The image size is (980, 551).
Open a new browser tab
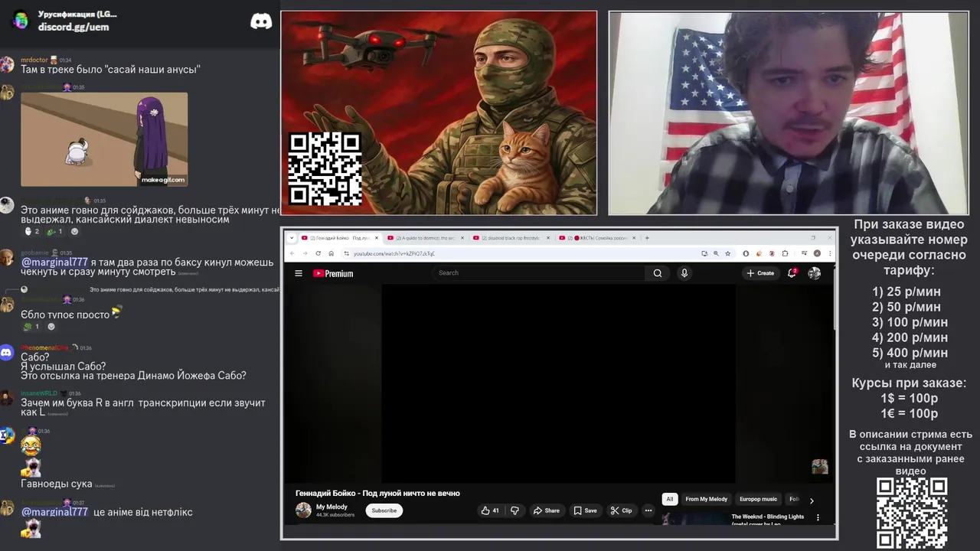coord(647,238)
